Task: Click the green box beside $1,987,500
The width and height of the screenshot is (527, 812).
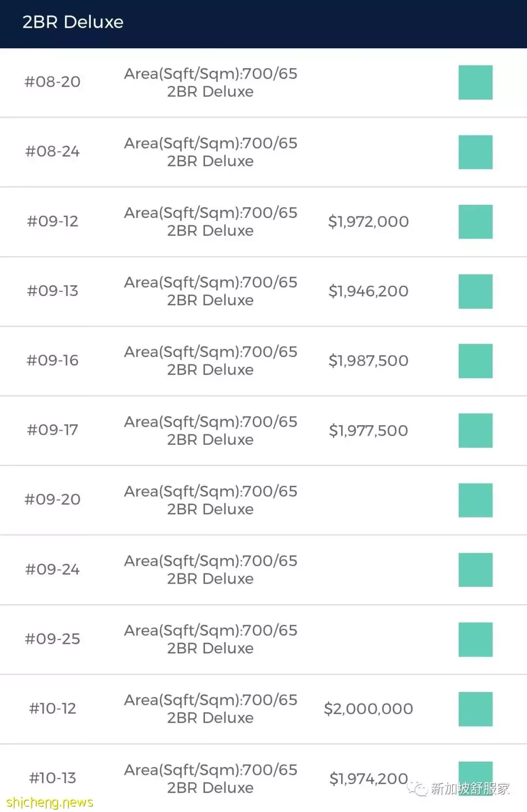Action: [x=475, y=361]
